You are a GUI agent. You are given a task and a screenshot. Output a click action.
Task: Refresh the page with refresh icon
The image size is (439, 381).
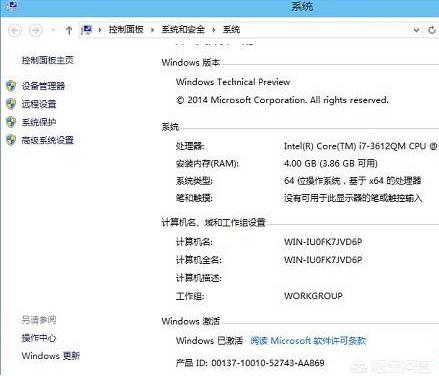click(x=432, y=30)
